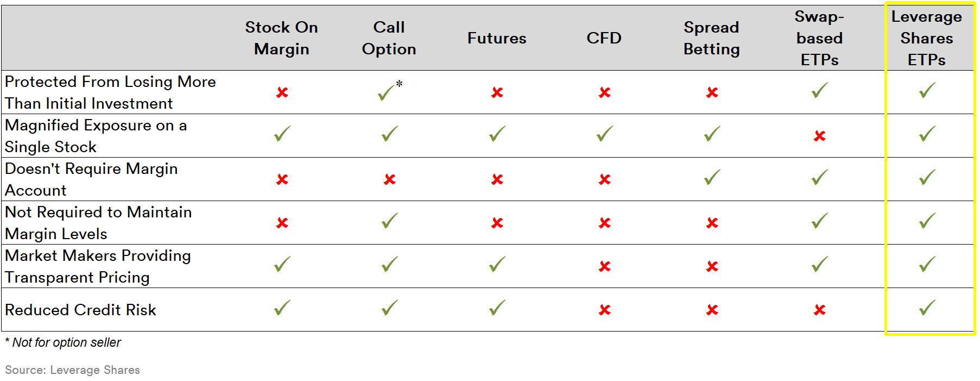This screenshot has height=381, width=980.
Task: Click the Swap-based ETPs column header
Action: (x=819, y=38)
